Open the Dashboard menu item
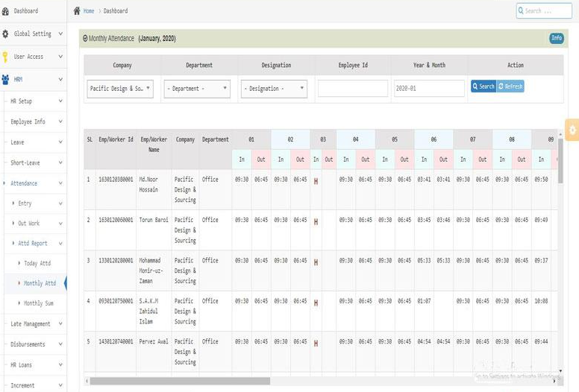Viewport: 579px width, 392px height. [26, 11]
